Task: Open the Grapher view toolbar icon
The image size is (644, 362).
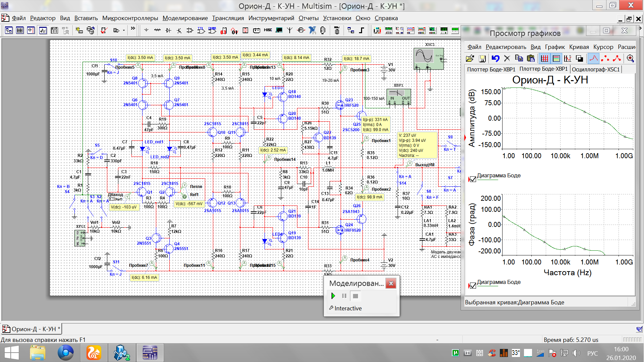Action: (x=43, y=30)
